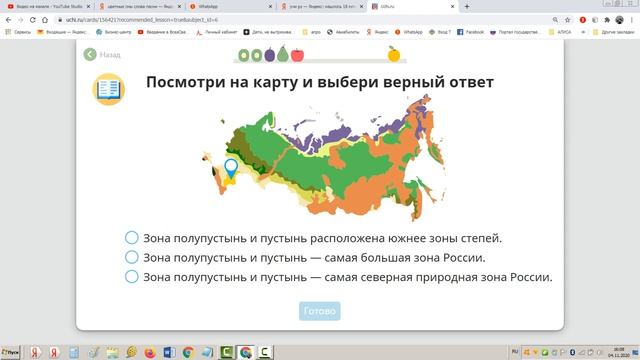640x360 pixels.
Task: Open the АЛИСА bookmark folder
Action: 560,32
